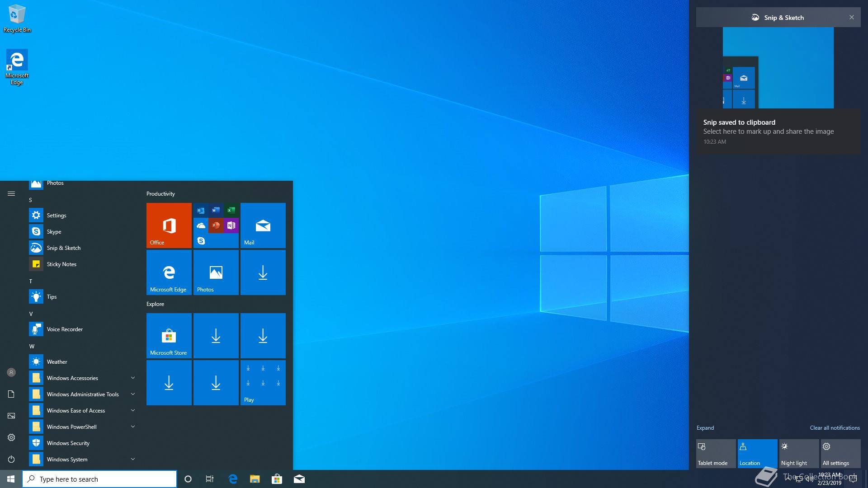Image resolution: width=868 pixels, height=488 pixels.
Task: Open Photos entry at top of app list
Action: (x=83, y=184)
